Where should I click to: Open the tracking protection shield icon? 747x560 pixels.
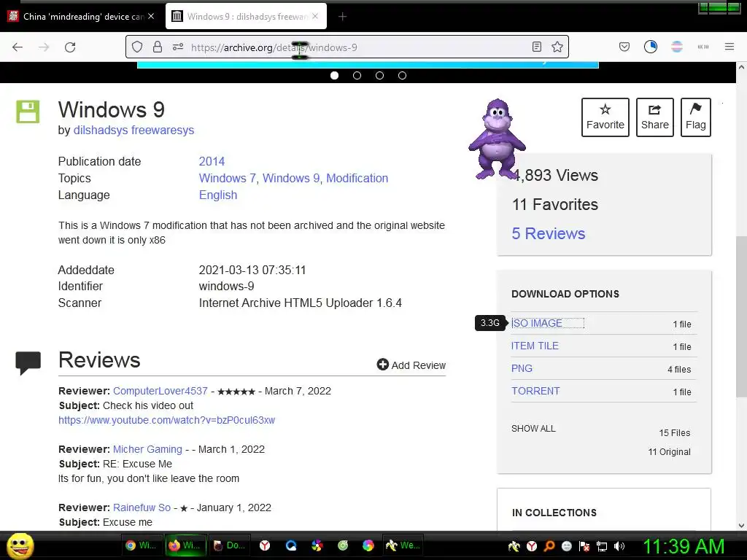(137, 47)
